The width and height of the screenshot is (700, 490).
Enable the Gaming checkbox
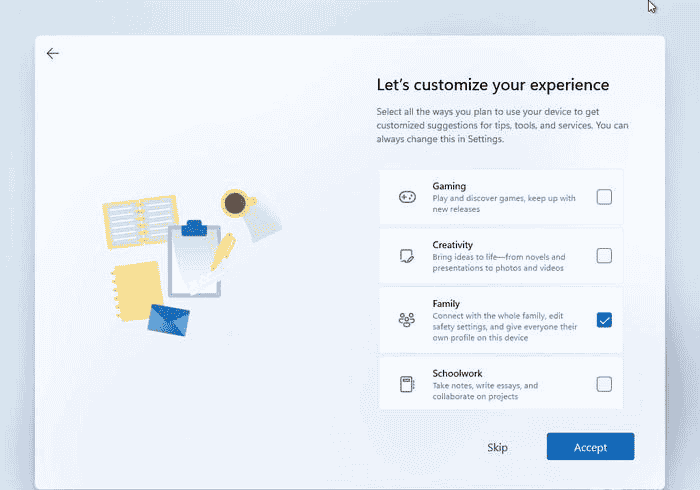coord(604,197)
